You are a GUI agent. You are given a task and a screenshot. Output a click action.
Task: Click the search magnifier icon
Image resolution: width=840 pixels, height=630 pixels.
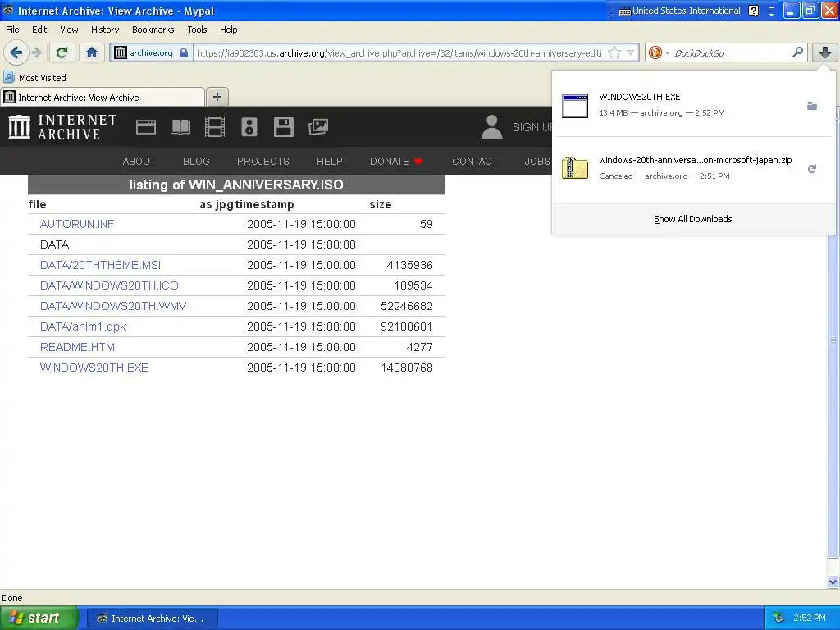(x=797, y=52)
